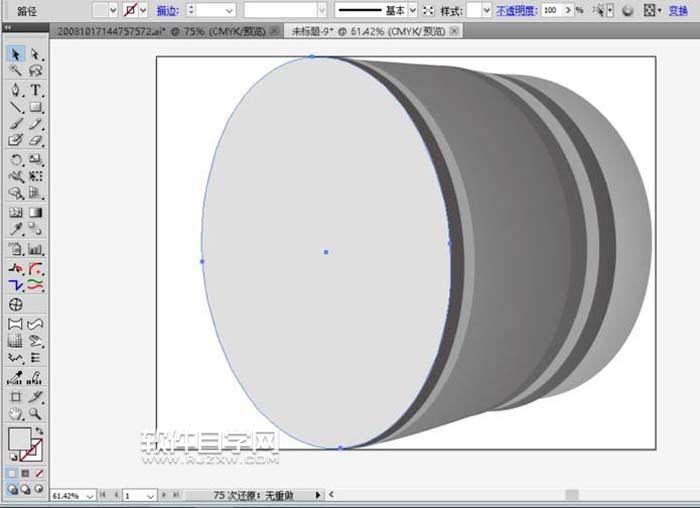Enable Draw Normal mode
The width and height of the screenshot is (700, 508).
click(12, 489)
